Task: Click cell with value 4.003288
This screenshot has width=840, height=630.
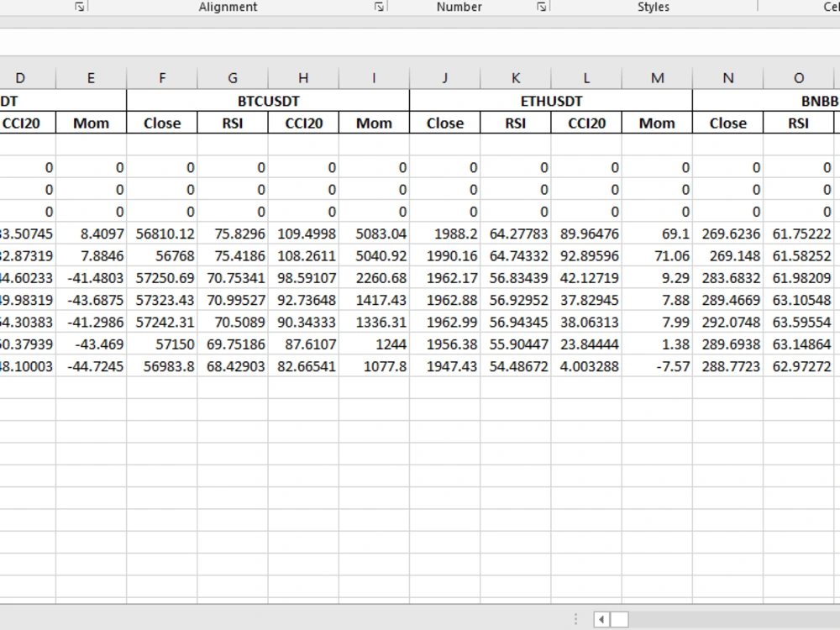Action: point(586,366)
